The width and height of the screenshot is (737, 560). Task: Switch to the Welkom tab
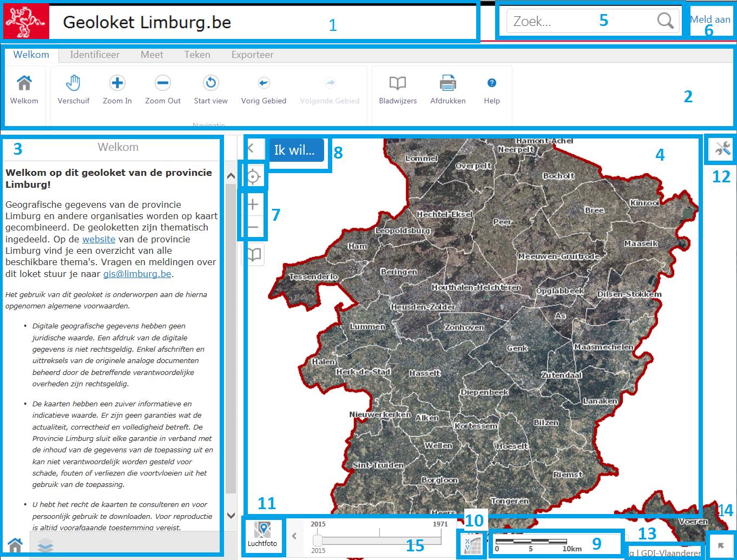31,55
